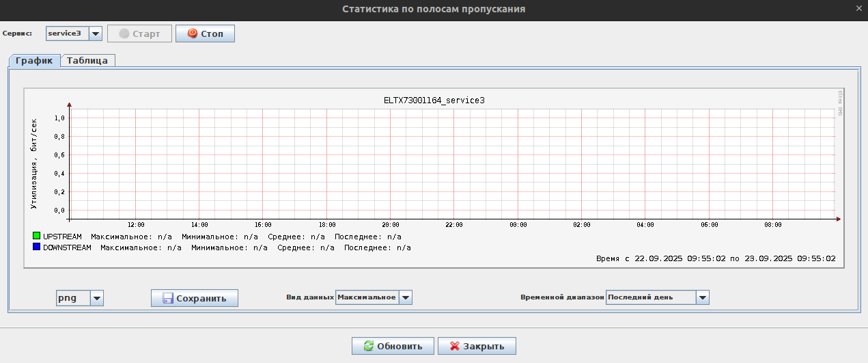Click the Временной диапазон label
This screenshot has width=868, height=363.
(x=562, y=297)
